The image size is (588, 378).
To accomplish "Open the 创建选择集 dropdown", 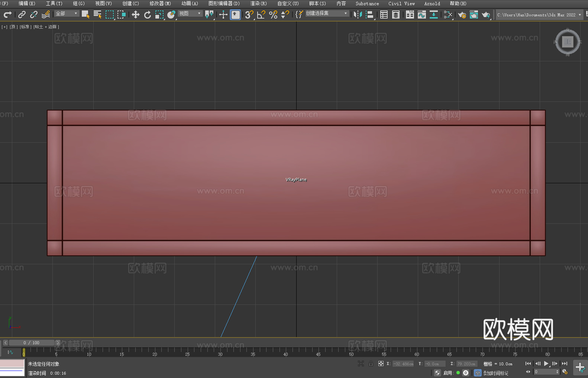I will (x=327, y=13).
